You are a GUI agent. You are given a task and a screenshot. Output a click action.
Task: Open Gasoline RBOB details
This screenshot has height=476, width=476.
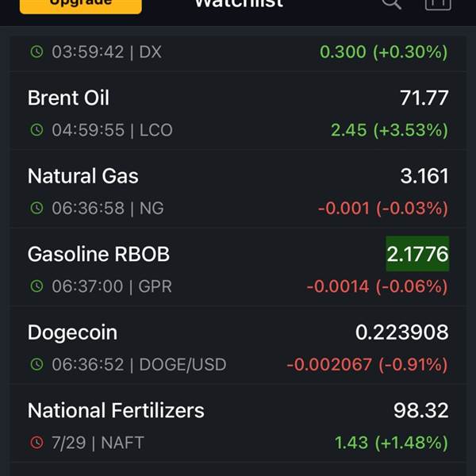pos(238,267)
